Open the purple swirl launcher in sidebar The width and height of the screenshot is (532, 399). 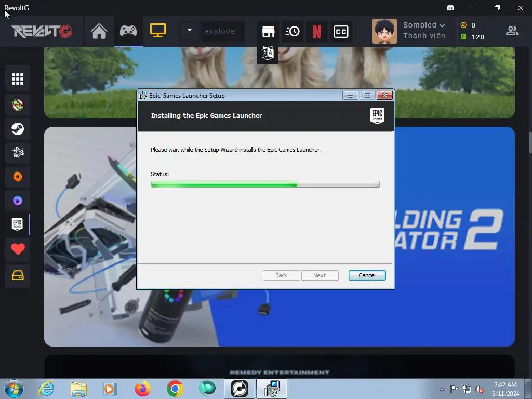coord(18,201)
